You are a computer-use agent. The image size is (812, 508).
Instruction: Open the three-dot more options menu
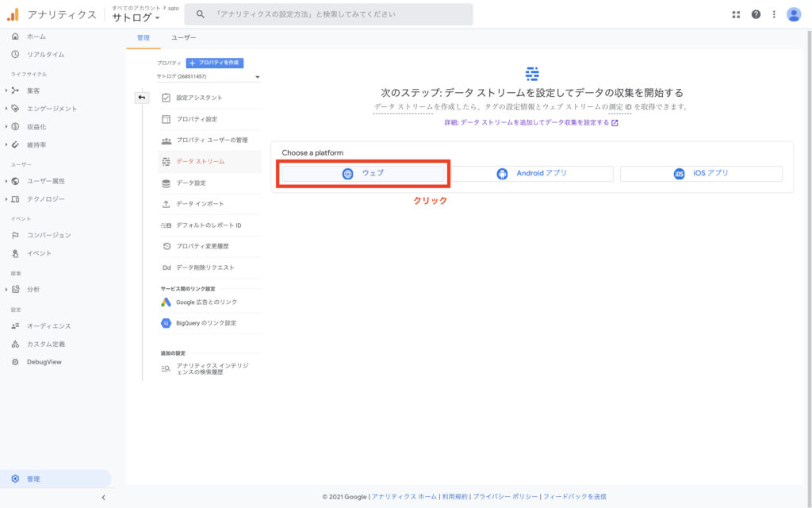774,14
